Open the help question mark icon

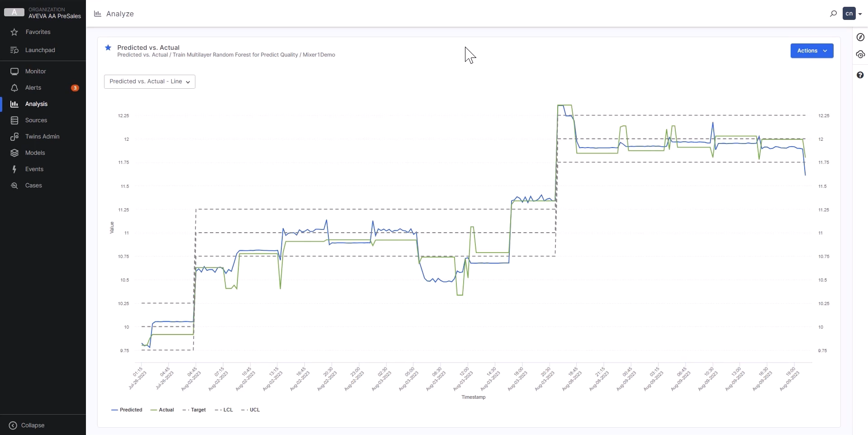(860, 75)
